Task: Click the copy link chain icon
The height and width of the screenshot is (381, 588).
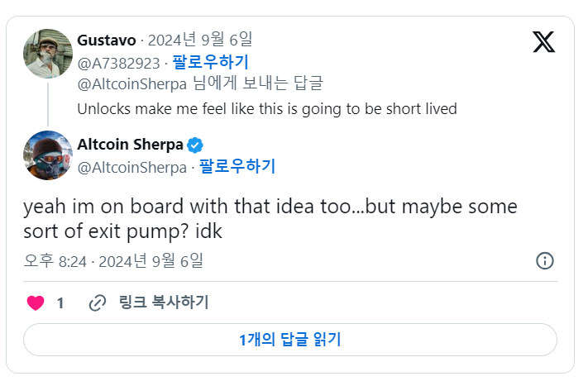Action: 98,303
